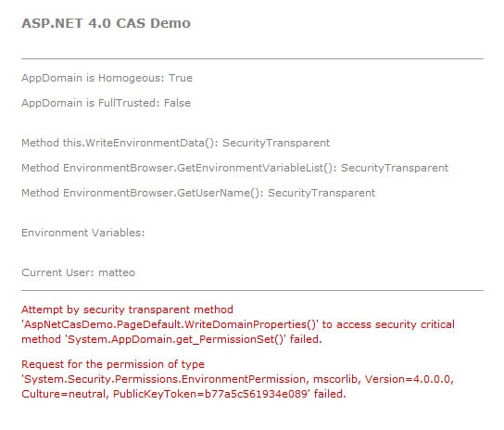Click the EnvironmentPermission, mscorlib error line
The height and width of the screenshot is (430, 504).
pyautogui.click(x=237, y=379)
